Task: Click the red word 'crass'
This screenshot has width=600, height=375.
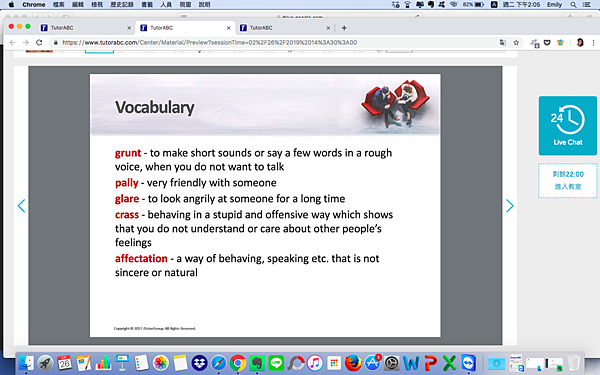Action: point(127,215)
